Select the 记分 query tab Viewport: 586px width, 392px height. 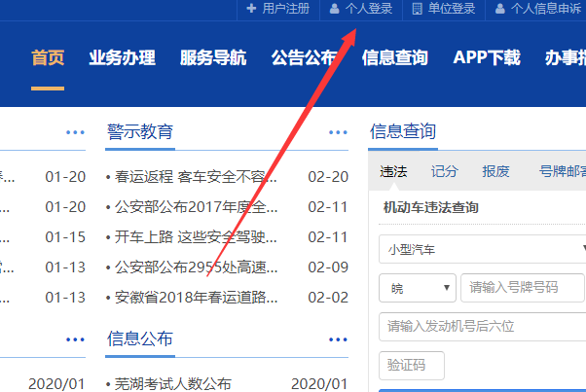click(x=444, y=172)
